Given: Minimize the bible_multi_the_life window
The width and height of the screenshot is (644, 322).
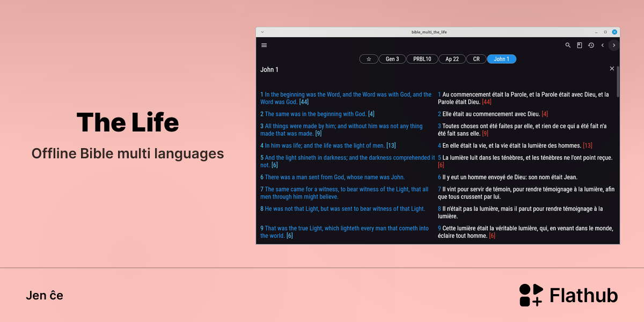Looking at the screenshot, I should (x=596, y=32).
